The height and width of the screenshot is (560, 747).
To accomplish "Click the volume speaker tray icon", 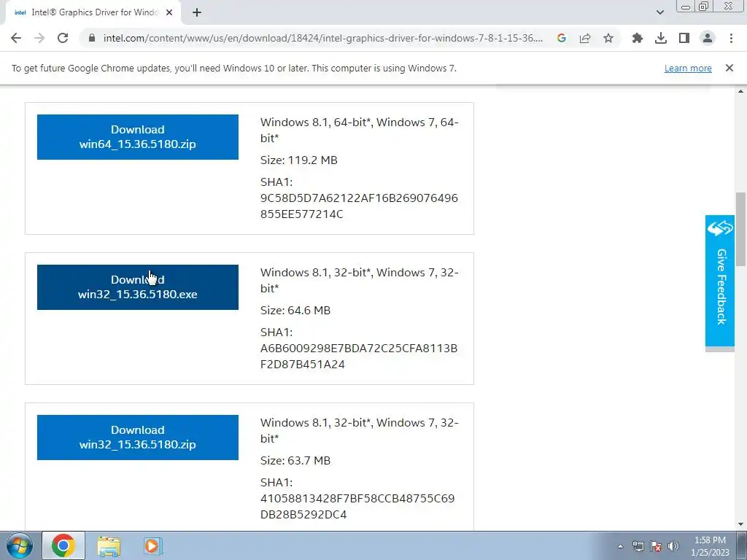I will pos(673,546).
